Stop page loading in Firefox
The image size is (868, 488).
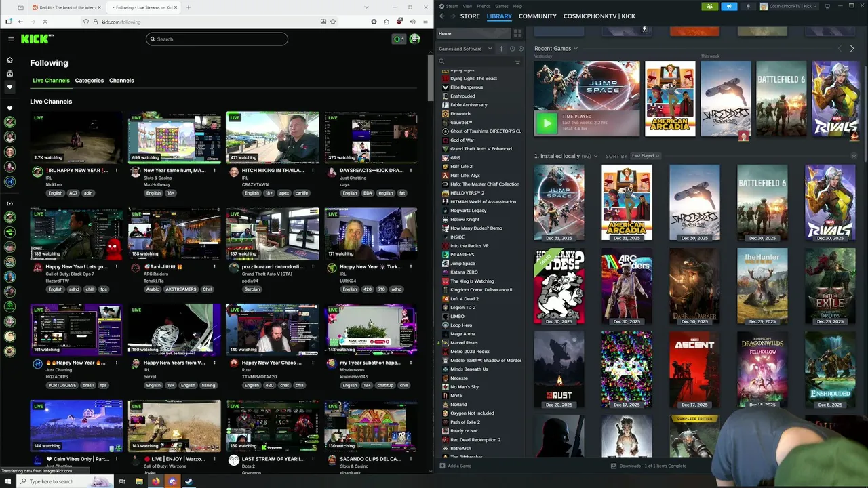point(44,22)
